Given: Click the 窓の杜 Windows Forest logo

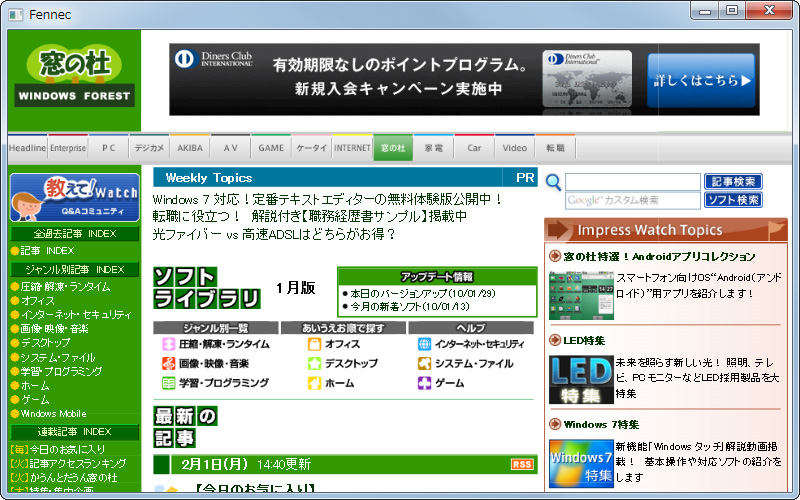Looking at the screenshot, I should tap(74, 76).
